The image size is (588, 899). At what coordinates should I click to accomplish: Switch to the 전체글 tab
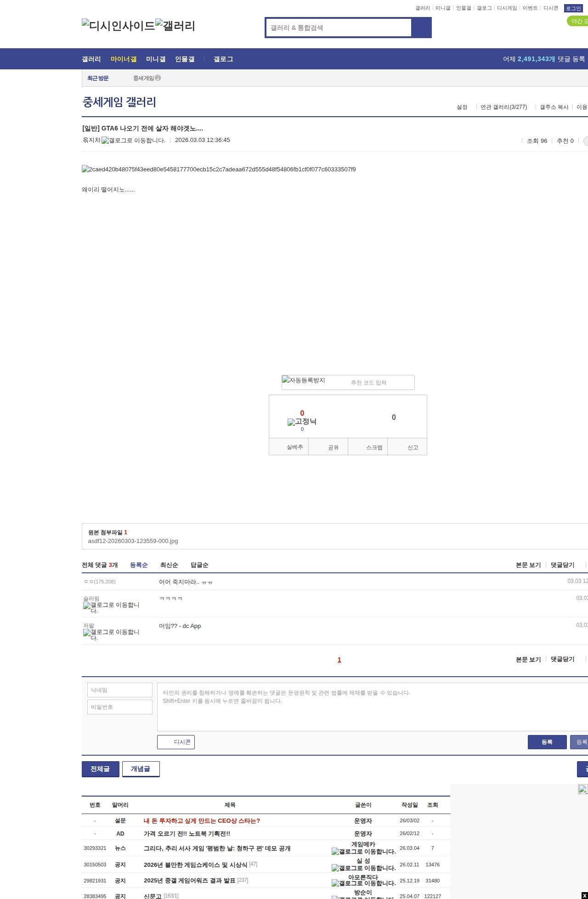click(x=101, y=769)
